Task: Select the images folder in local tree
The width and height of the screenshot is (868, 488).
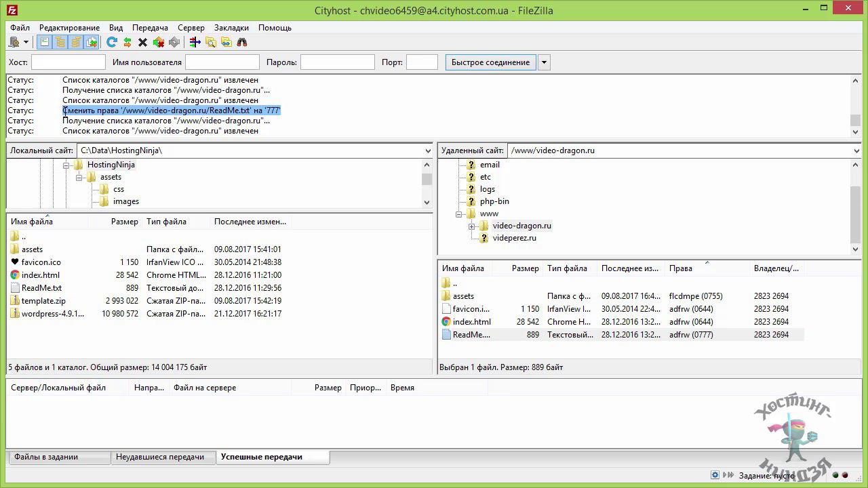Action: coord(126,201)
